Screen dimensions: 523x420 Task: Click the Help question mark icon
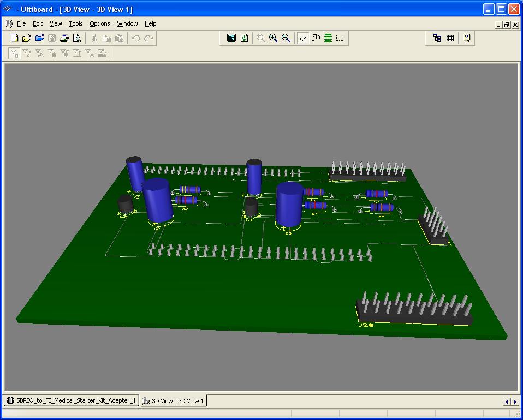tap(467, 38)
